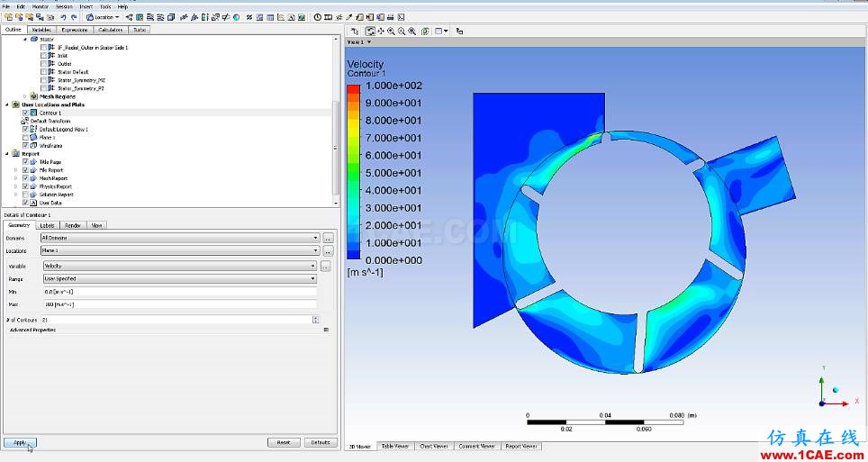The width and height of the screenshot is (868, 462).
Task: Click the Apply button
Action: 20,442
